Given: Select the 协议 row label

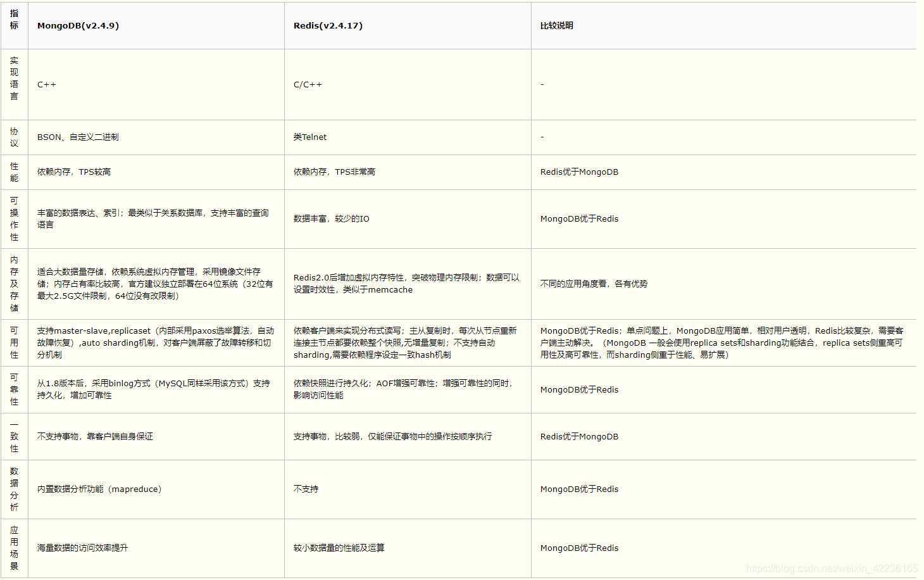Looking at the screenshot, I should coord(14,137).
